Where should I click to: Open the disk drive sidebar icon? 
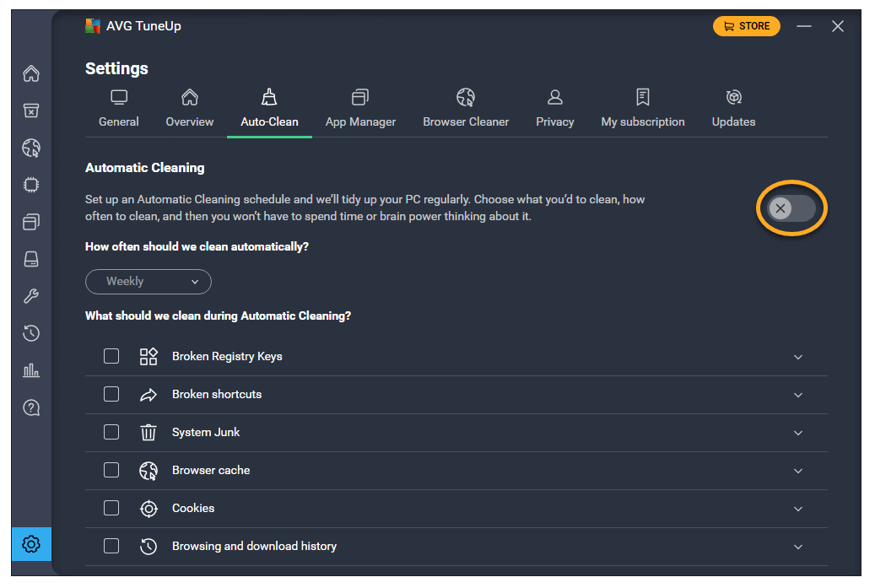click(31, 259)
